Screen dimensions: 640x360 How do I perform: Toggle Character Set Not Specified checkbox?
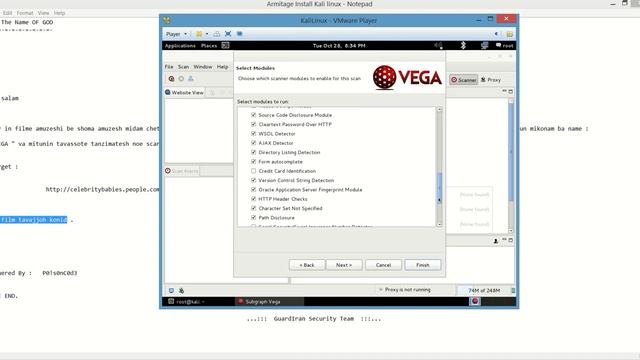pyautogui.click(x=253, y=208)
